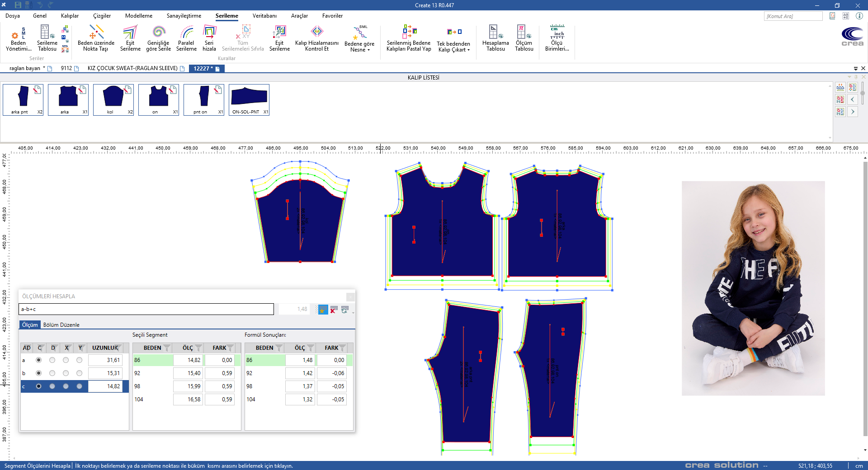
Task: Open BEDEN column filter in Seçili Segment
Action: (167, 348)
